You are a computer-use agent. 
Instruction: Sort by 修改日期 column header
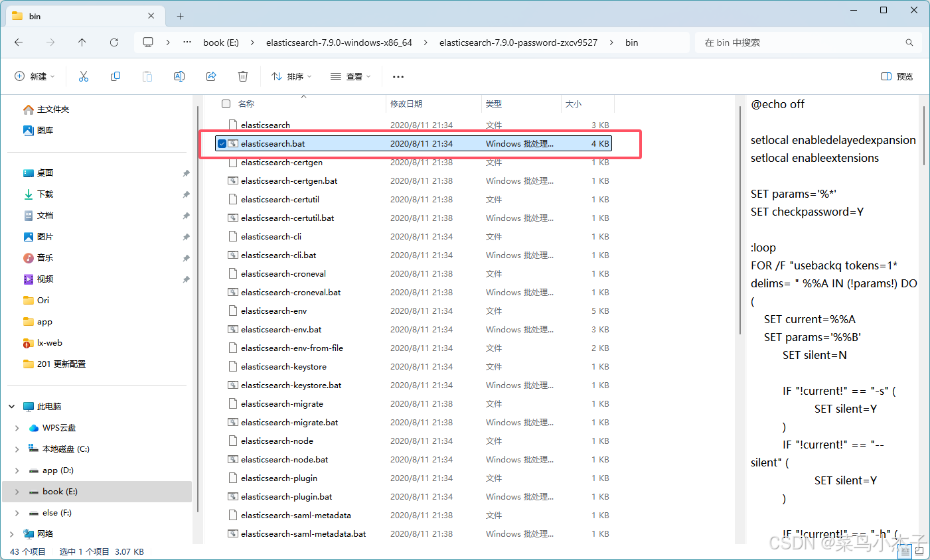406,104
